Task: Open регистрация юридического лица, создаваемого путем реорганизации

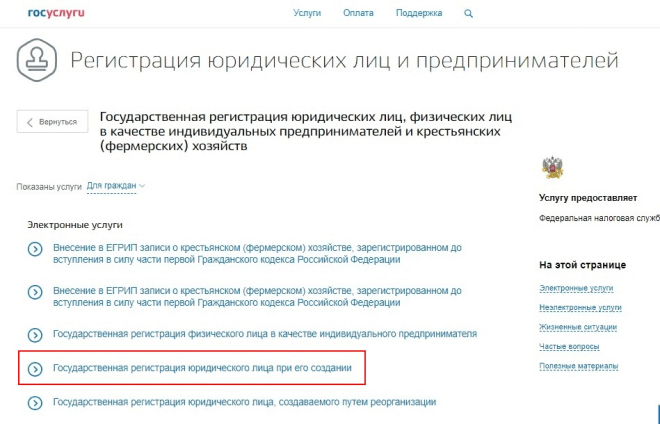Action: point(244,402)
